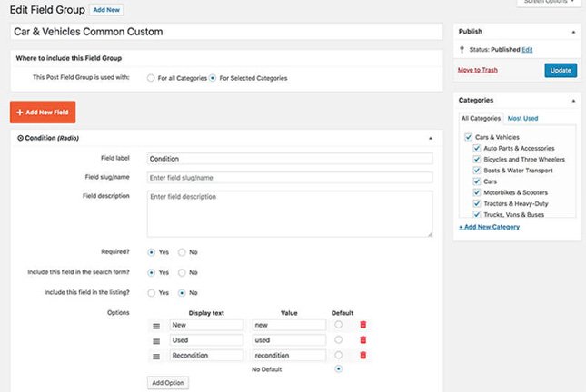Uncheck Trucks, Vans & Buses category

[476, 214]
